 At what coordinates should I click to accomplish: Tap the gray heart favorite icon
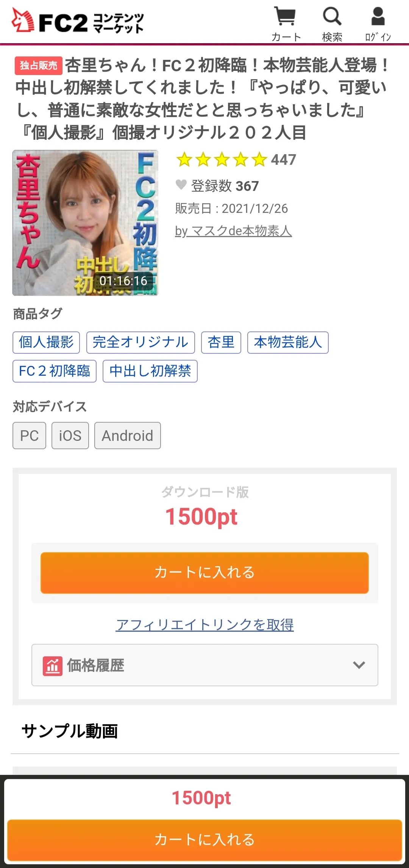pos(181,185)
